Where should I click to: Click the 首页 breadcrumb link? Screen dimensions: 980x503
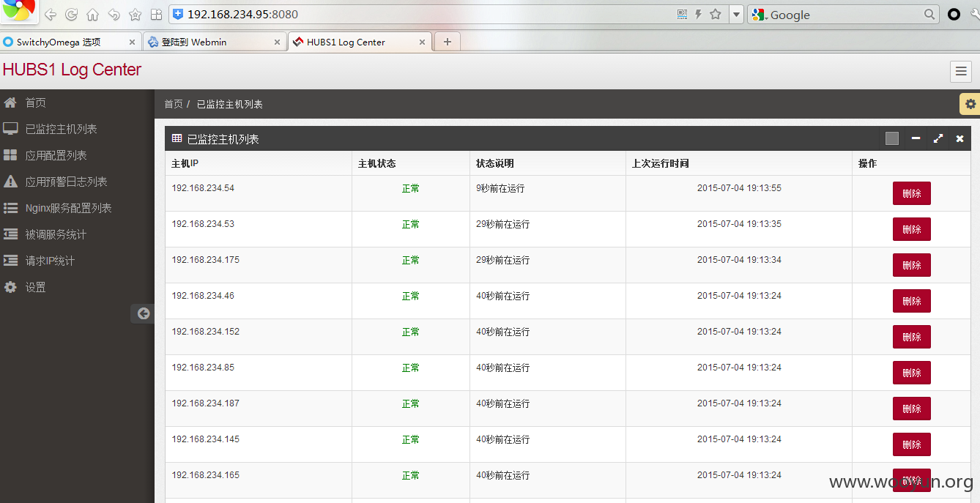point(174,104)
